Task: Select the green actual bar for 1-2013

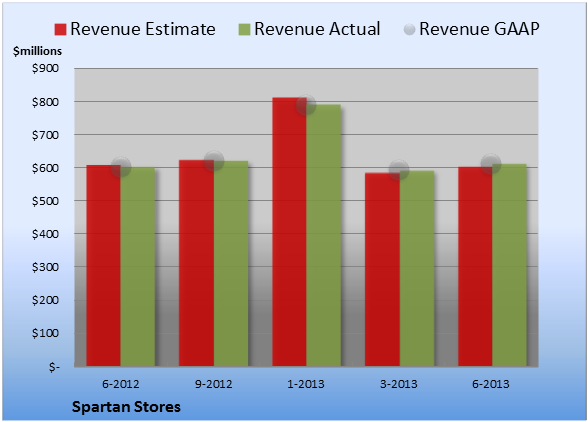Action: click(x=324, y=236)
